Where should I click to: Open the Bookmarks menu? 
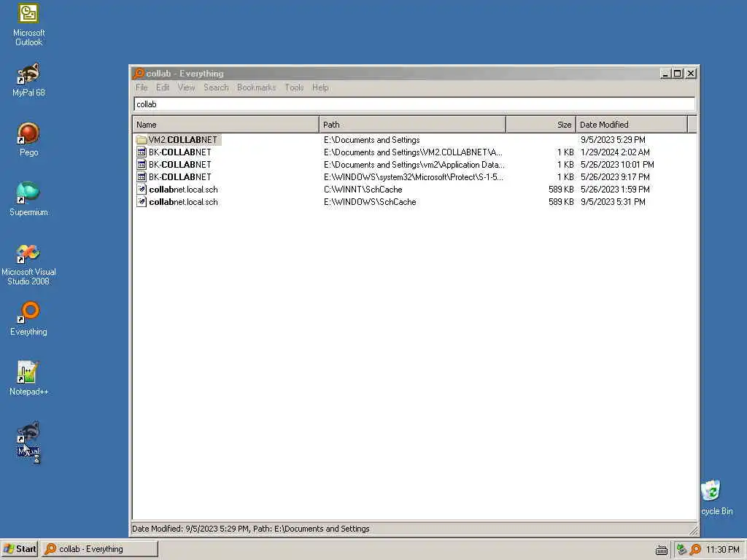tap(256, 87)
